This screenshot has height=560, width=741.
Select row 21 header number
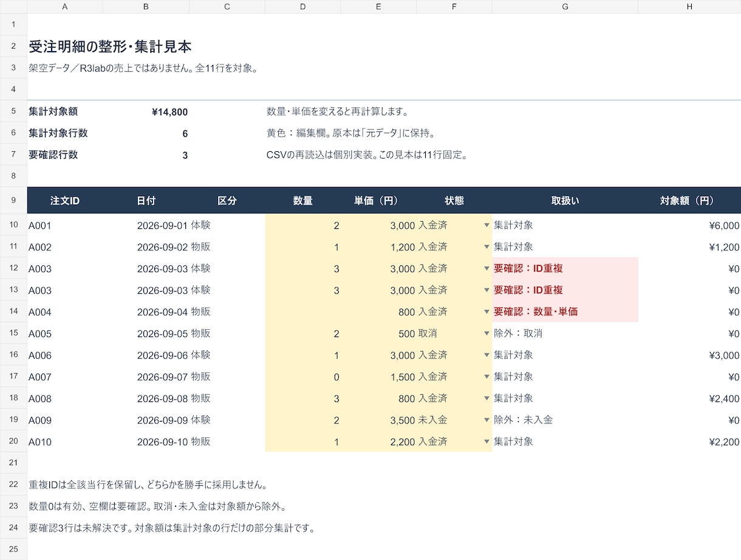(x=13, y=463)
